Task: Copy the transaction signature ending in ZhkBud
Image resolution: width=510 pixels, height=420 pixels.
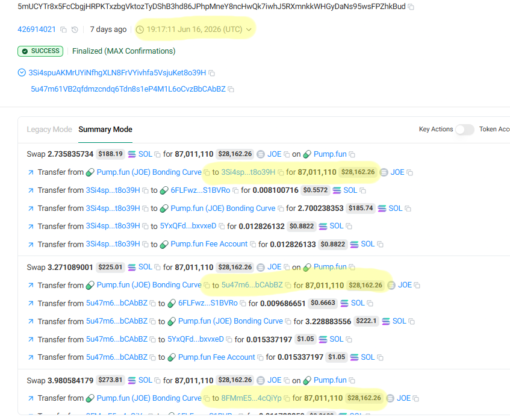Action: point(411,7)
